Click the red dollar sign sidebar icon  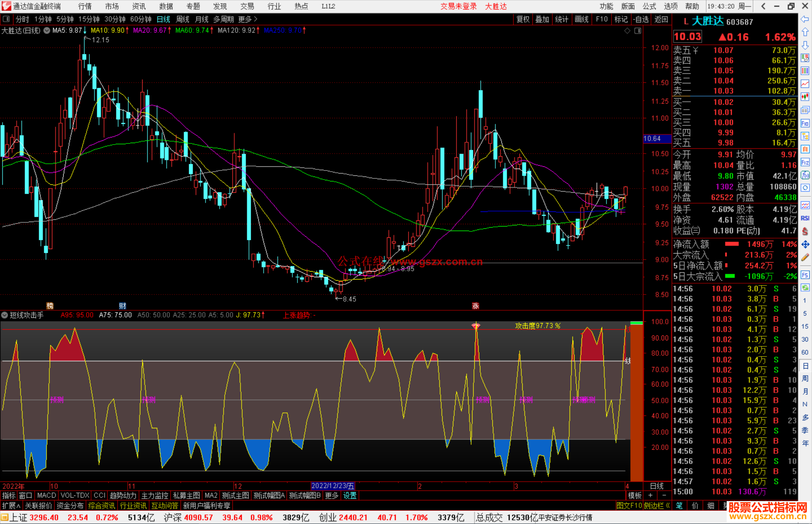[805, 231]
